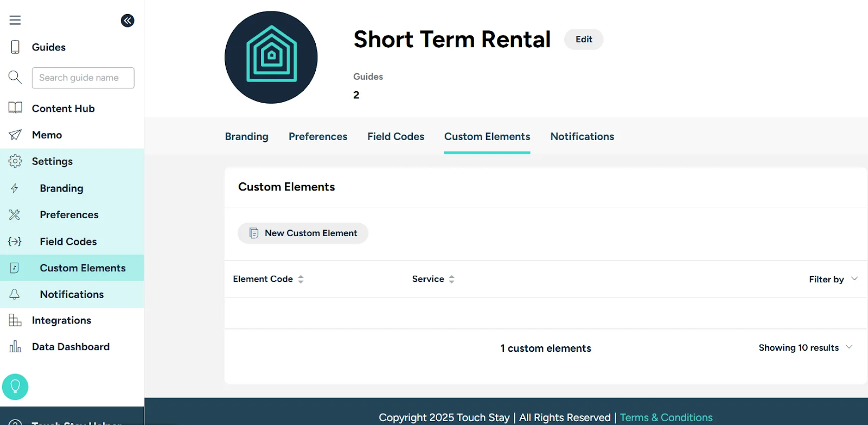Click the document icon in New Custom Element
The height and width of the screenshot is (425, 868).
(x=254, y=233)
